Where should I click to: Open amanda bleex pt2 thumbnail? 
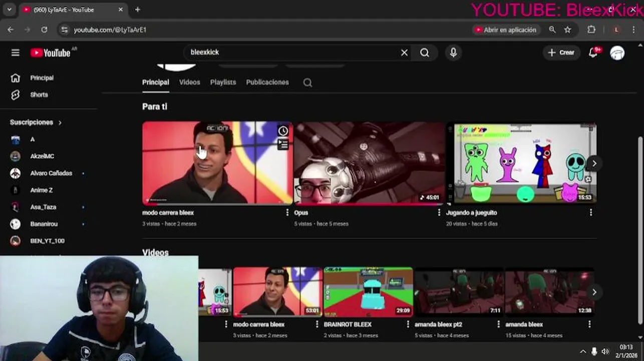[x=459, y=292]
